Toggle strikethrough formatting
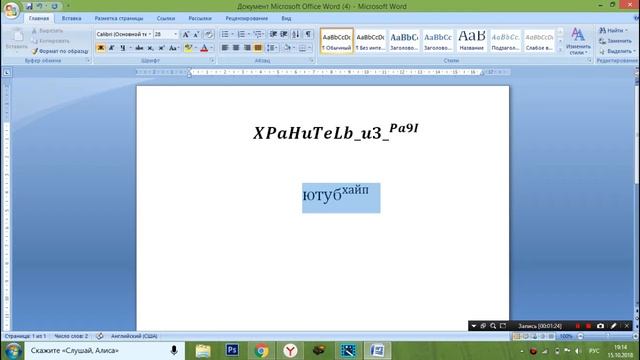The image size is (640, 360). click(139, 48)
